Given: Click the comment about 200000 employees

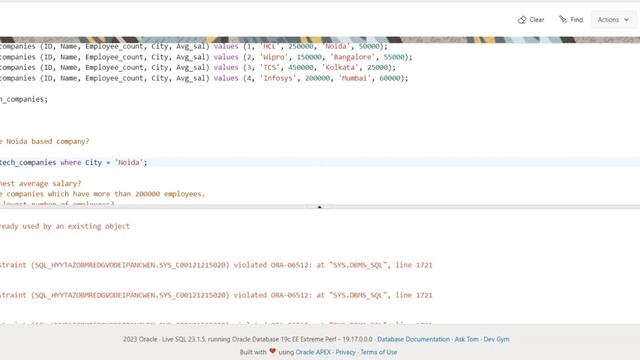Looking at the screenshot, I should pyautogui.click(x=102, y=194).
